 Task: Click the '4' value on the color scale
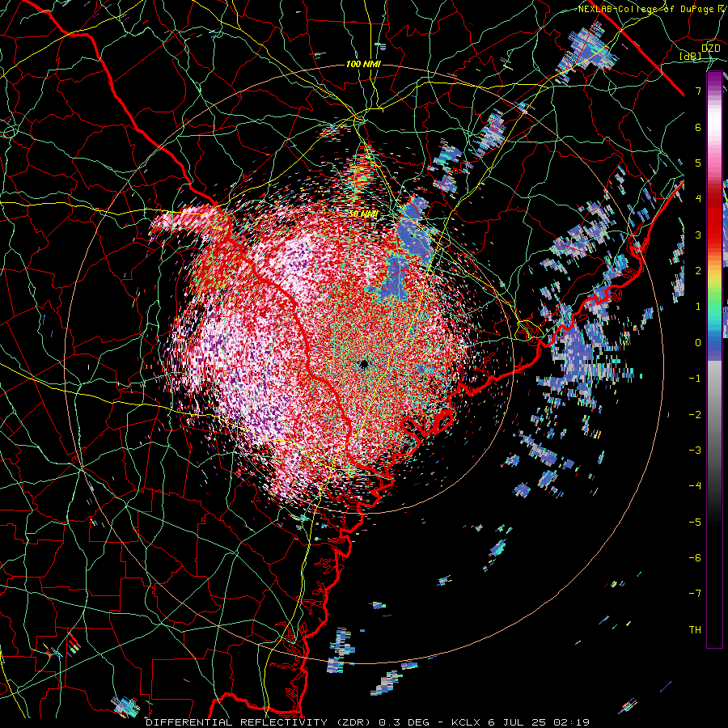(698, 199)
